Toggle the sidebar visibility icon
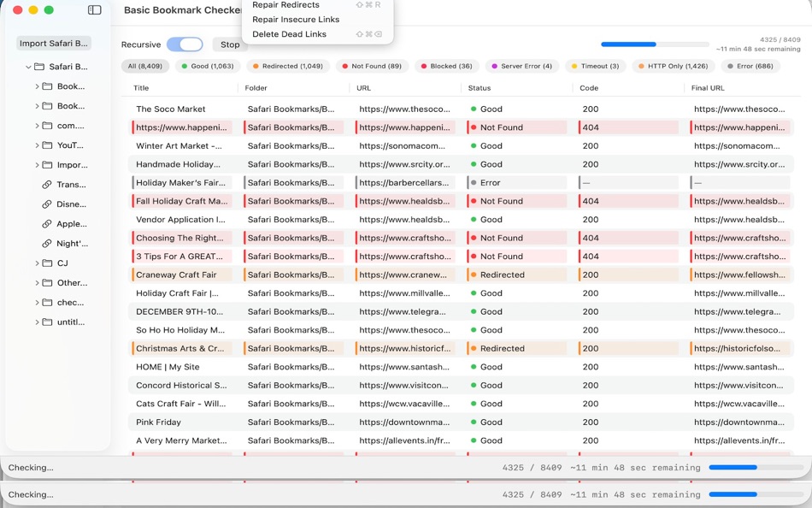The width and height of the screenshot is (812, 508). point(94,9)
